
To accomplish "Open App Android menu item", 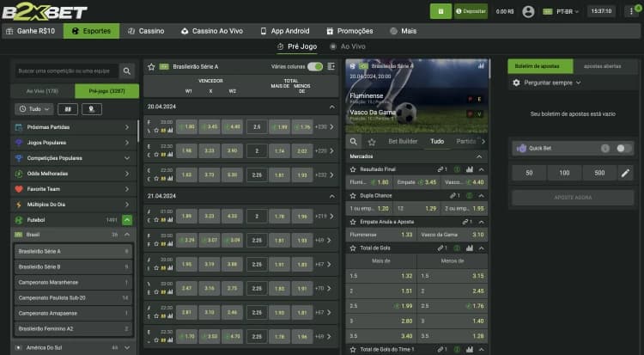I will (284, 31).
